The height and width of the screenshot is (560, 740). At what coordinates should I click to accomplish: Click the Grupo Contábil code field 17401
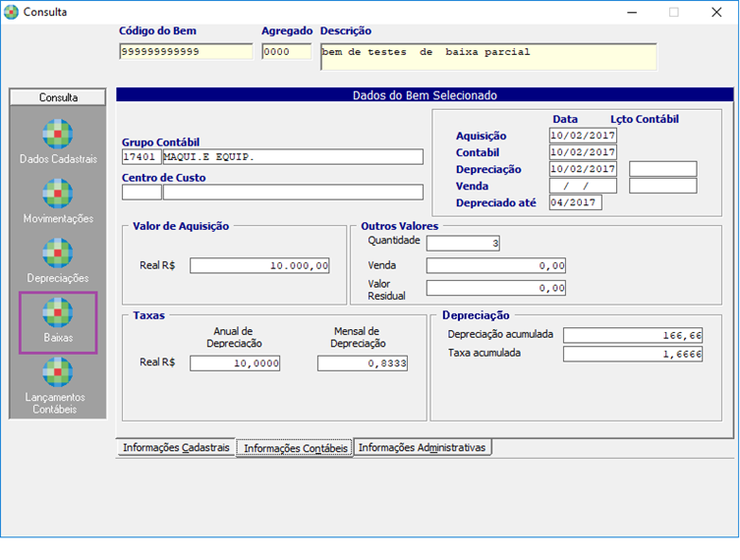tap(142, 156)
